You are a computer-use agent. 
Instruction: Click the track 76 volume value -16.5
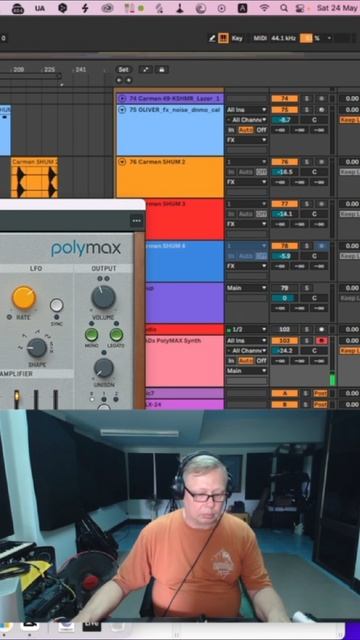click(x=284, y=172)
